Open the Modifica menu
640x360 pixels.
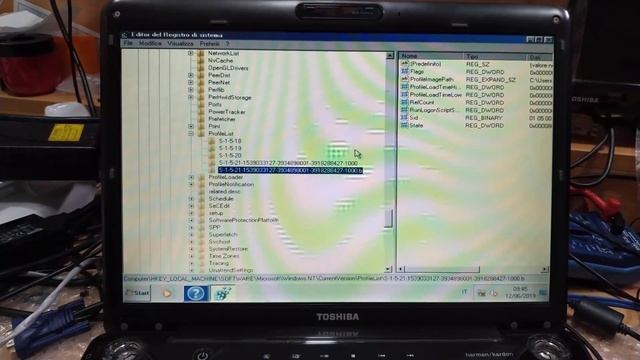pyautogui.click(x=150, y=43)
